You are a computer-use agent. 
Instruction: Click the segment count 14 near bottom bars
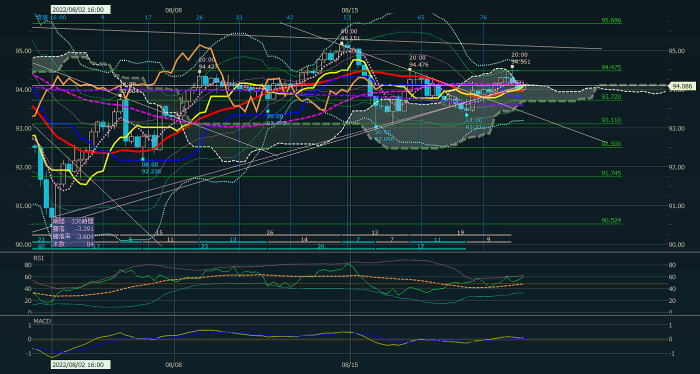(x=304, y=240)
